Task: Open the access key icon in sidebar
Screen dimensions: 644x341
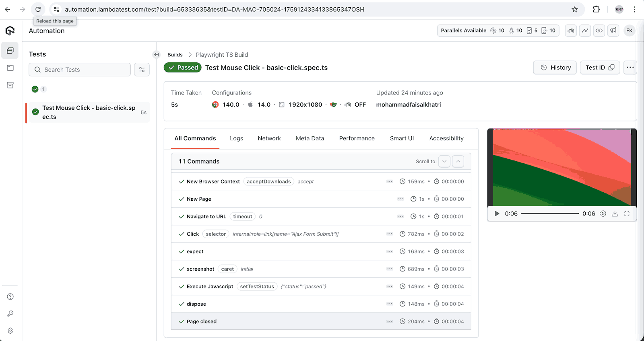Action: pos(10,314)
